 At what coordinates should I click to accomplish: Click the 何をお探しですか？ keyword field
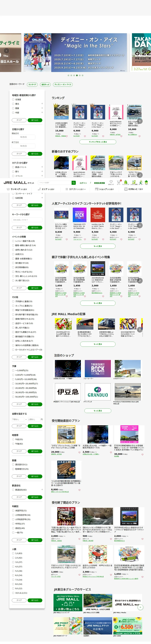27,220
